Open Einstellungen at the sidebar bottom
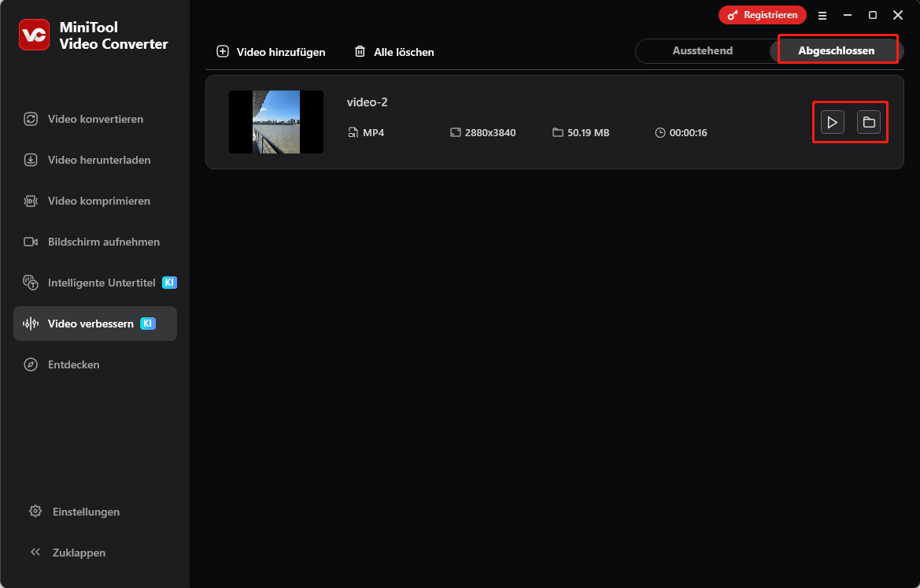This screenshot has height=588, width=920. pyautogui.click(x=75, y=512)
